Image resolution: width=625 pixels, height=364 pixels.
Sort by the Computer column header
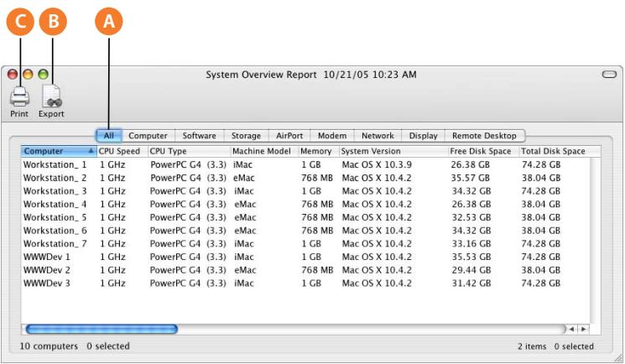click(x=59, y=151)
